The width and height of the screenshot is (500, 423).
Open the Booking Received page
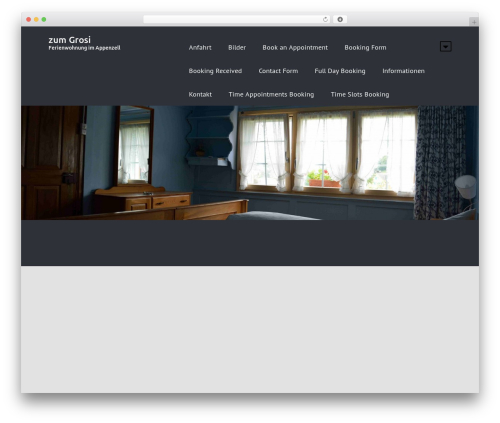point(215,71)
